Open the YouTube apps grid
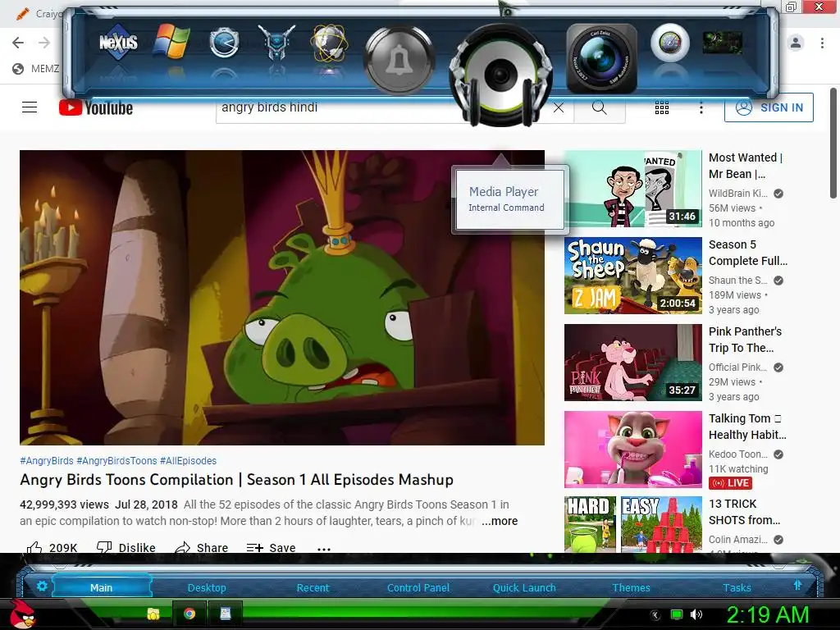Viewport: 840px width, 630px height. coord(662,107)
